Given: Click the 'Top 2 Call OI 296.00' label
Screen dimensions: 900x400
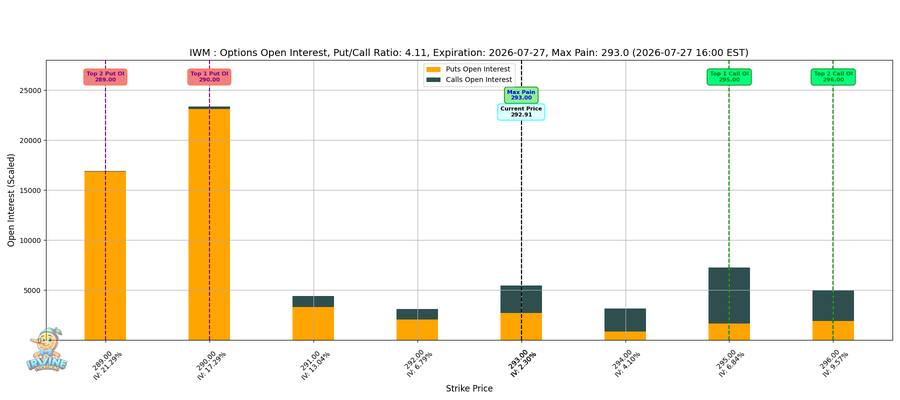Looking at the screenshot, I should (833, 76).
